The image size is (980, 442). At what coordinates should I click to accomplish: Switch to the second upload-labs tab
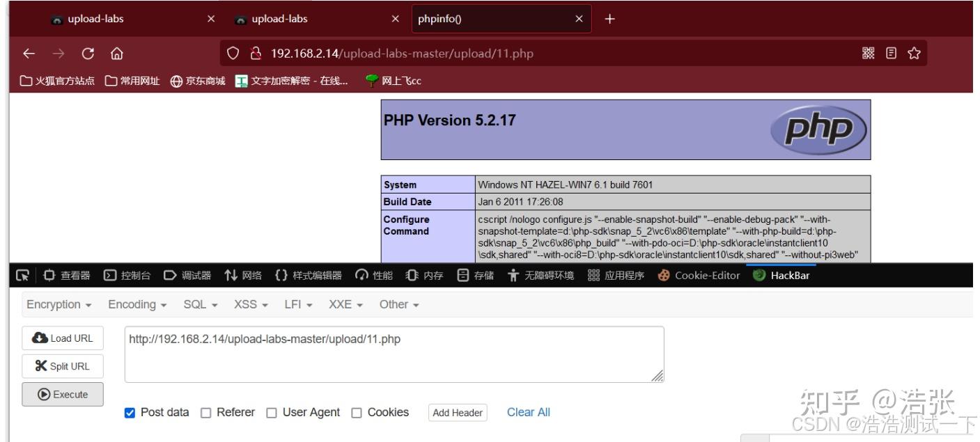[317, 19]
